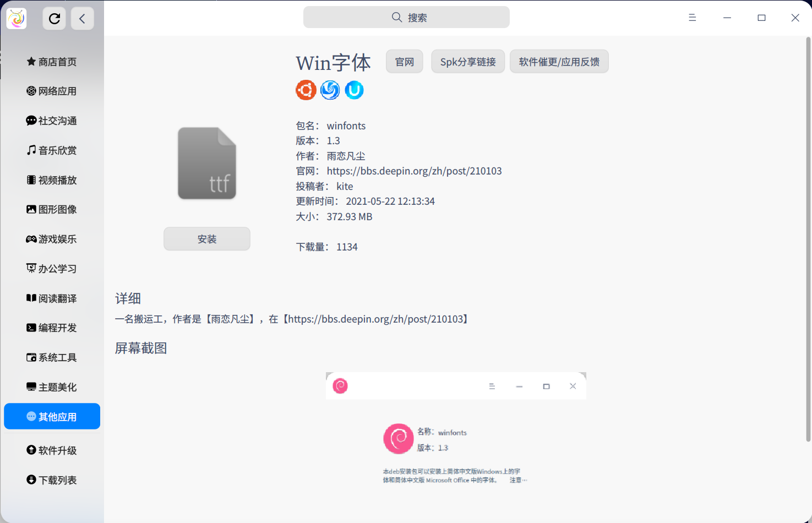Select the 图形图像 category icon
The width and height of the screenshot is (812, 523).
pyautogui.click(x=31, y=209)
